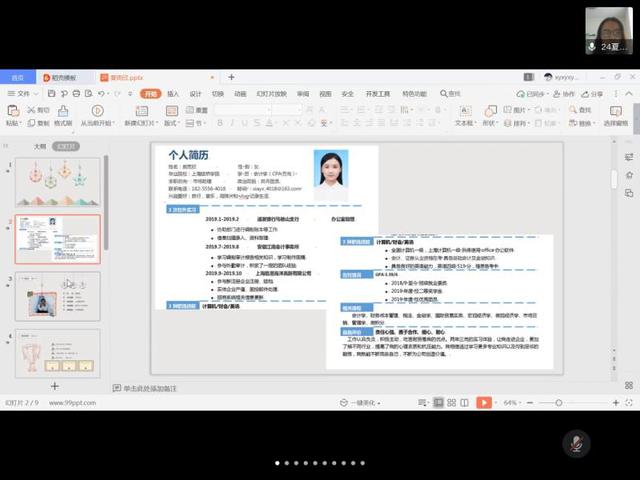Expand the 文件 menu dropdown
Viewport: 640px width, 480px height.
point(21,94)
